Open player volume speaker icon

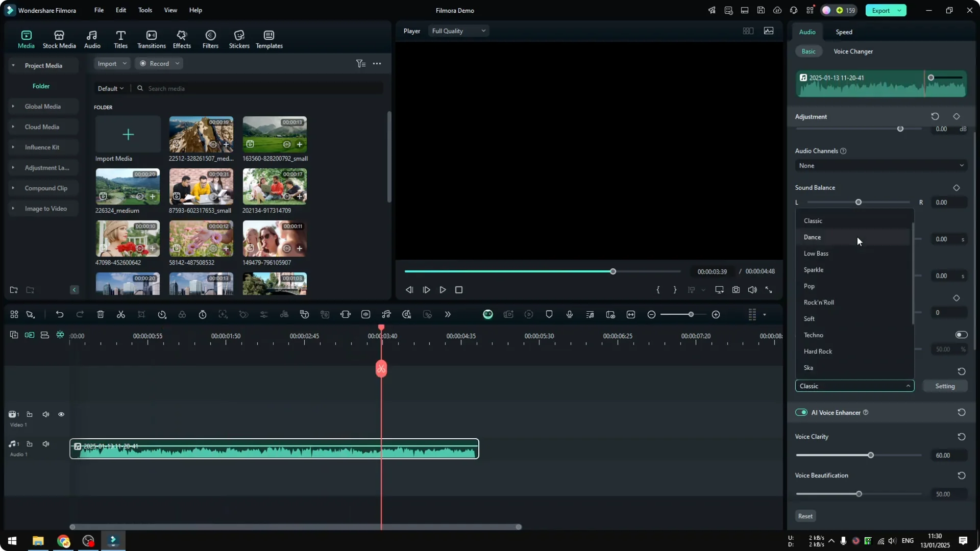752,290
